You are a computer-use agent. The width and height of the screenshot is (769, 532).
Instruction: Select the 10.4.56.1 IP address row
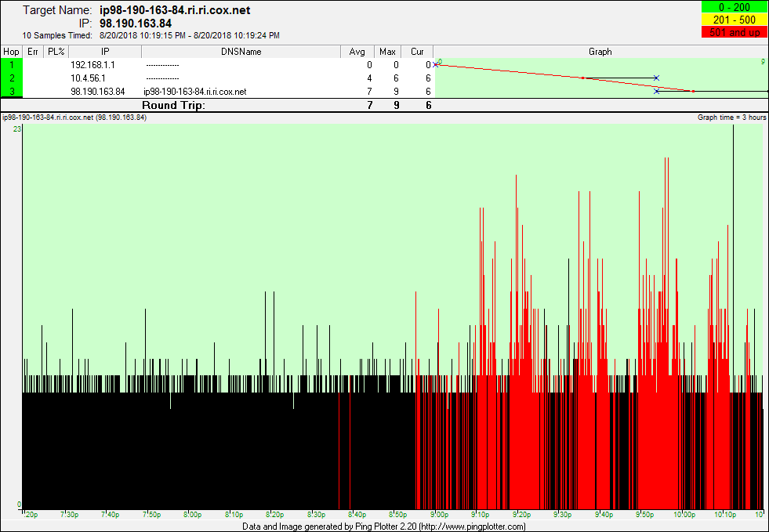tap(88, 78)
